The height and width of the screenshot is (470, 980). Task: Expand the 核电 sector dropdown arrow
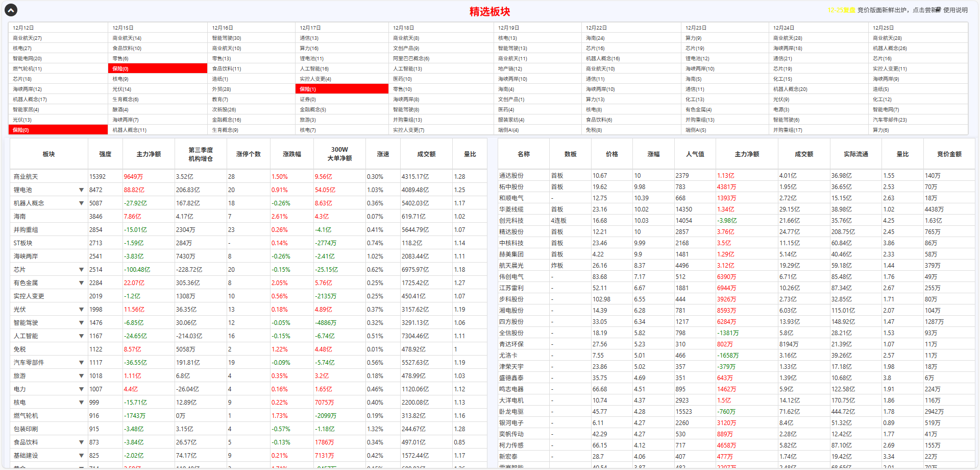point(81,403)
